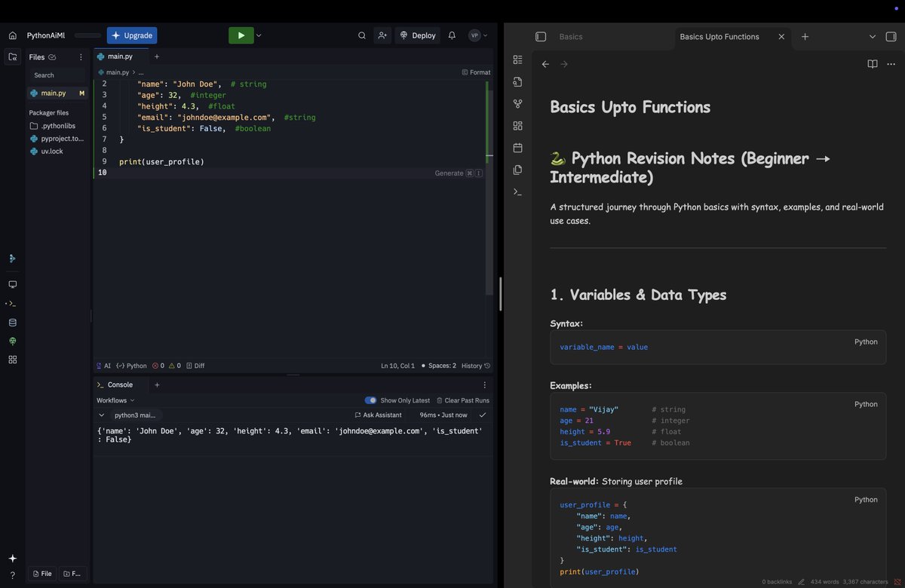Toggle Obsidian right sidebar
The image size is (905, 588).
pyautogui.click(x=891, y=36)
